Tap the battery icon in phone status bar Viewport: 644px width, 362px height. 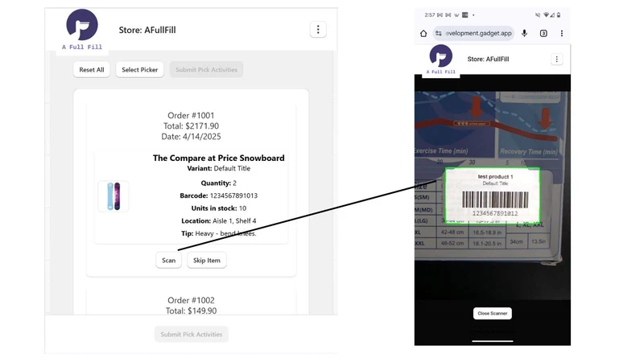559,14
